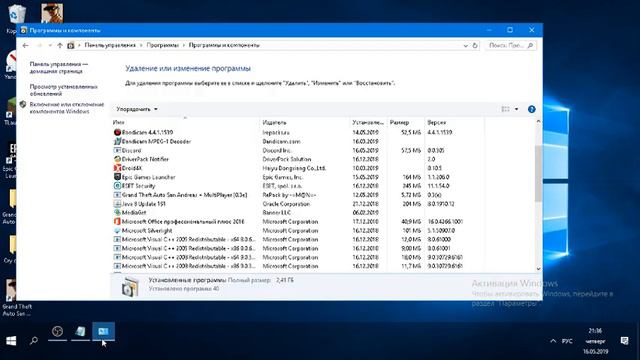Open the recent locations dropdown arrow

50,45
